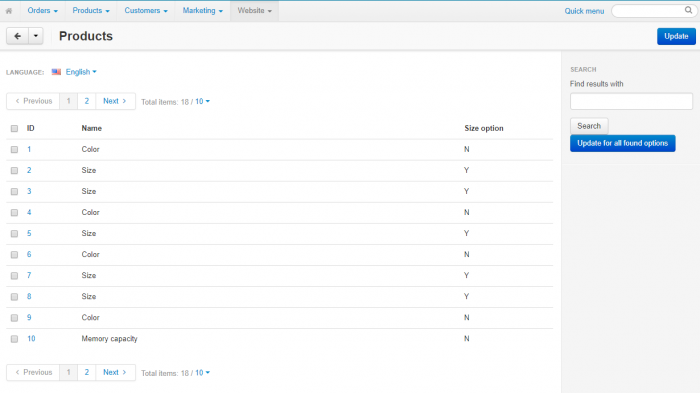The width and height of the screenshot is (700, 393).
Task: Open the Quick menu link
Action: 584,11
